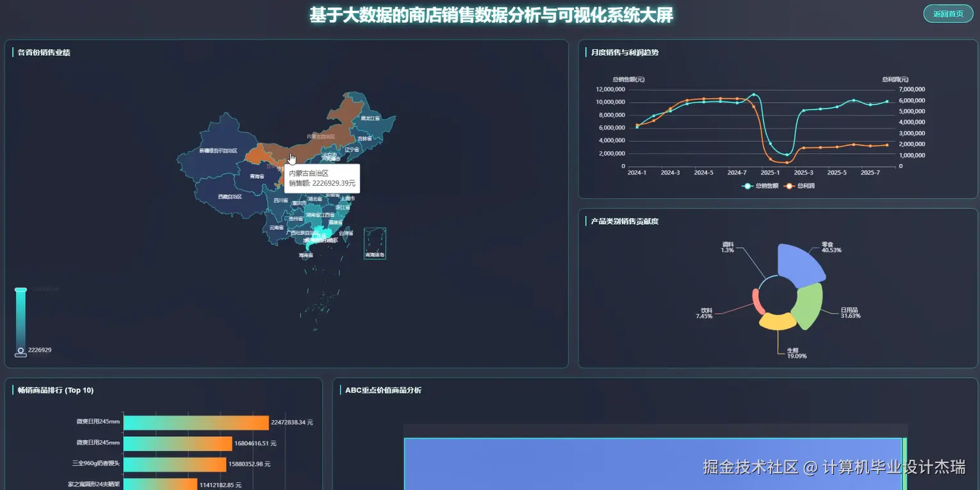Click the 家之寓圆形24夹晒架 bar

(x=160, y=484)
